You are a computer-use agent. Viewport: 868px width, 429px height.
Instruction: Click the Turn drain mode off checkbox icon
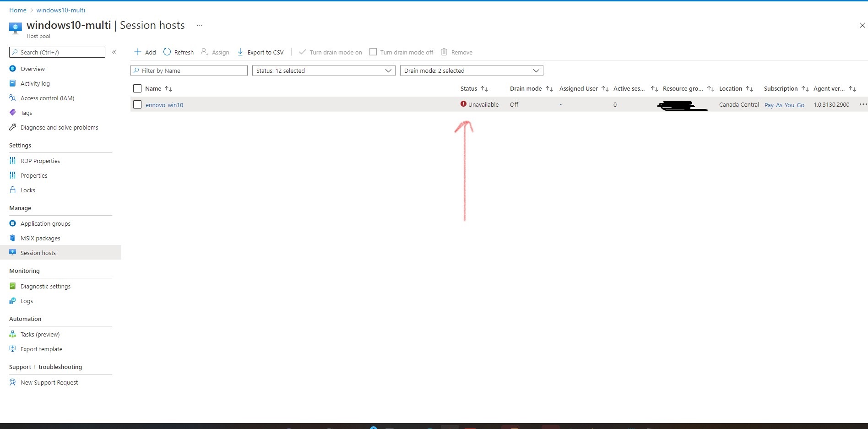point(373,52)
